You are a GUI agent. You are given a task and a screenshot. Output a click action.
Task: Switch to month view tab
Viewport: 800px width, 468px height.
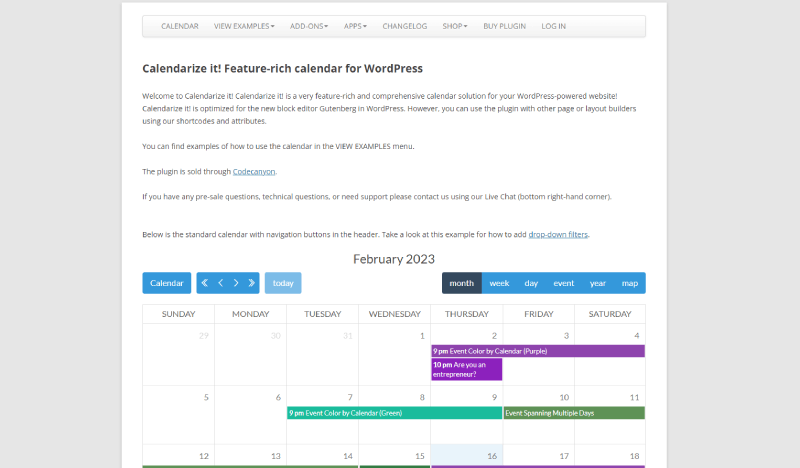coord(462,283)
